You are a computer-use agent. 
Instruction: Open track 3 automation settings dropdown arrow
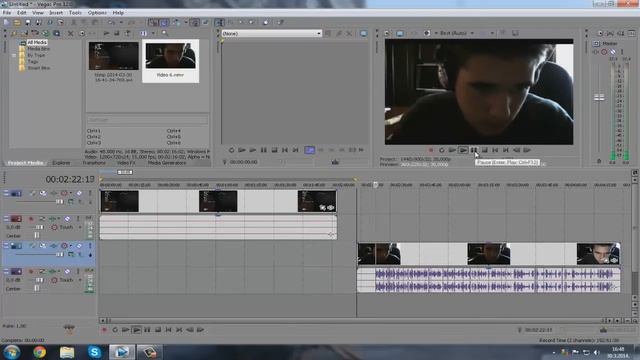coord(71,246)
